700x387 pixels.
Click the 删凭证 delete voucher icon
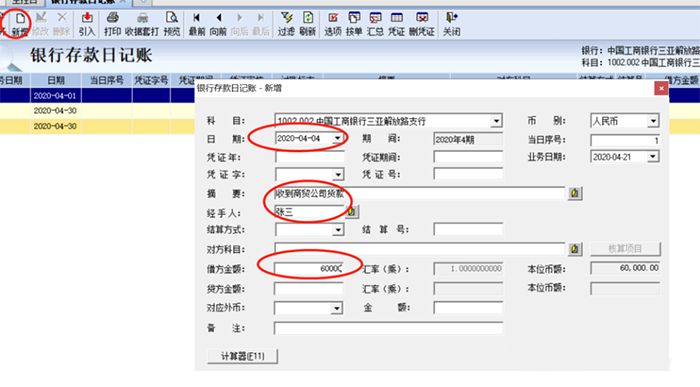(x=421, y=24)
